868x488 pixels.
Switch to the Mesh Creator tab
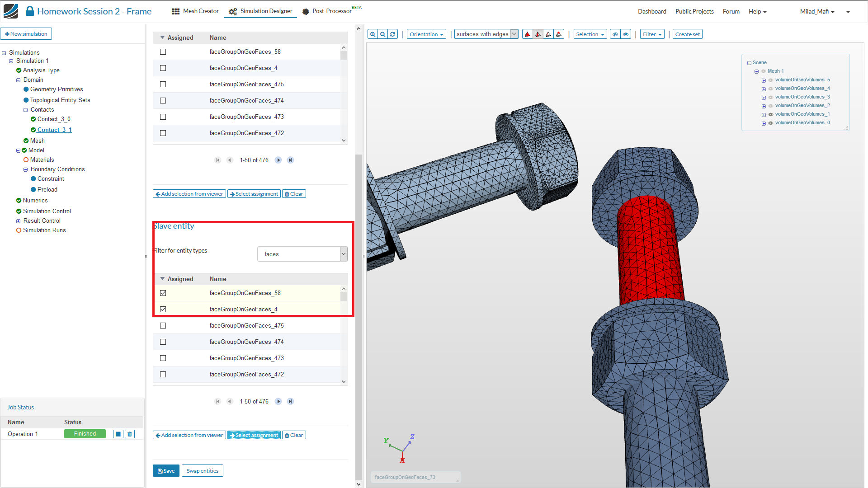tap(195, 11)
